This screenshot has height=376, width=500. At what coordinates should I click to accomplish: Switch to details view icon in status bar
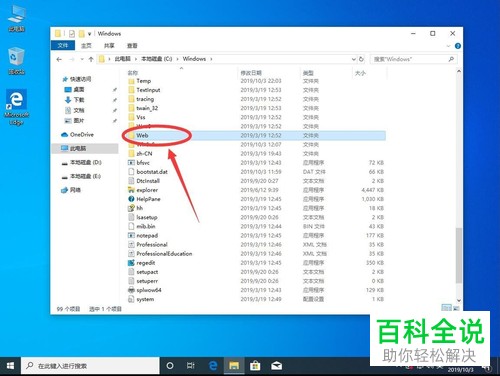coord(446,308)
